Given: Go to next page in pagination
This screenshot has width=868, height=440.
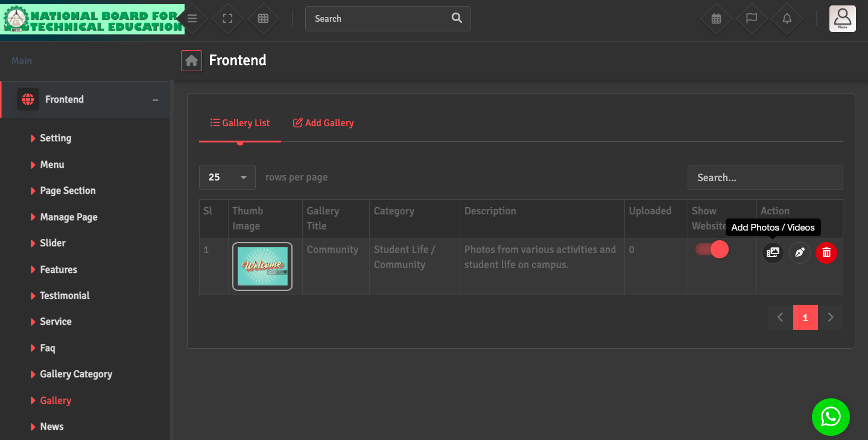Looking at the screenshot, I should pos(831,317).
